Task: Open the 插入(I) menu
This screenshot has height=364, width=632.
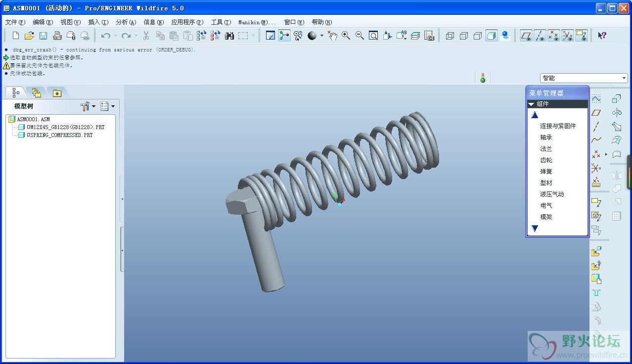Action: [98, 22]
